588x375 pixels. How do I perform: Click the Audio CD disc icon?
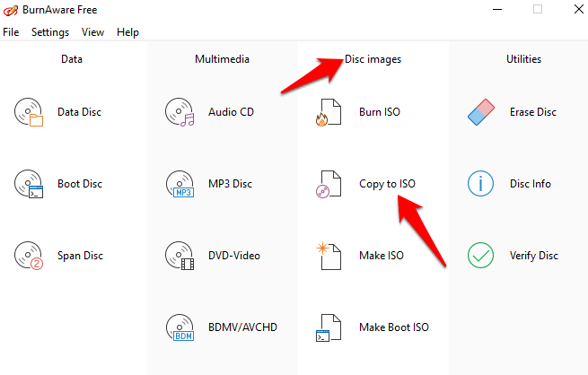pyautogui.click(x=180, y=112)
